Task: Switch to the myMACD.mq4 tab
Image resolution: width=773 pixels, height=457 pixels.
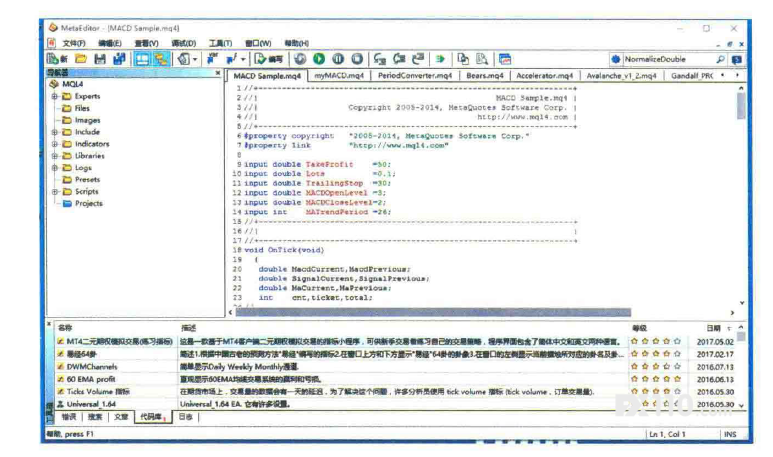Action: coord(339,75)
